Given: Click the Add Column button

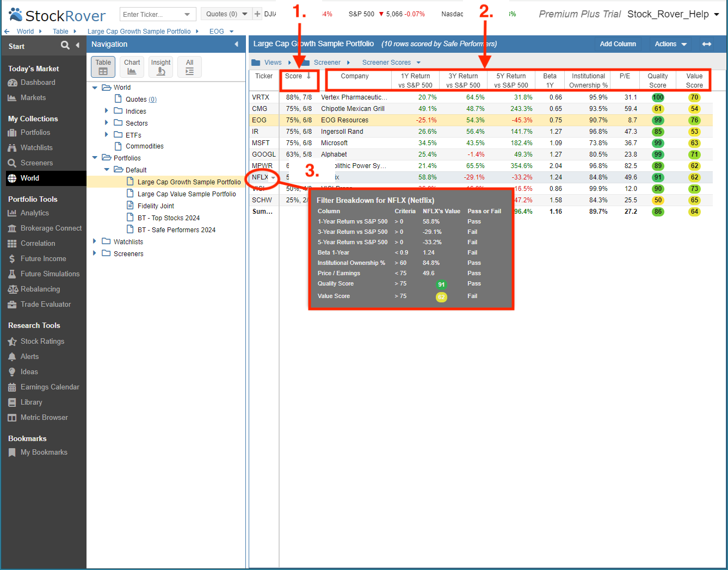Looking at the screenshot, I should point(618,44).
